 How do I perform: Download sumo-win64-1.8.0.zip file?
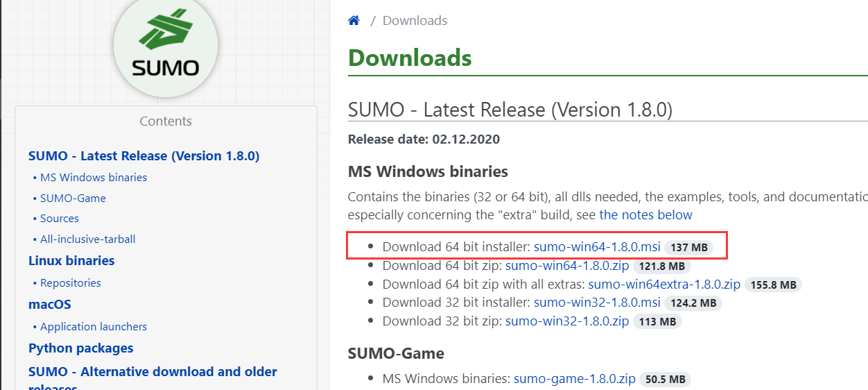point(567,266)
